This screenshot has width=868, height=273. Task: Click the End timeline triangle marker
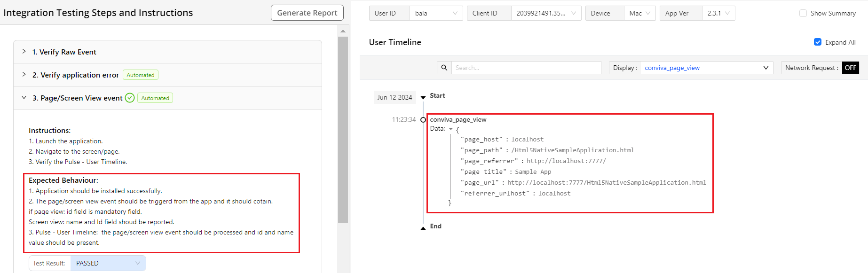(x=423, y=228)
